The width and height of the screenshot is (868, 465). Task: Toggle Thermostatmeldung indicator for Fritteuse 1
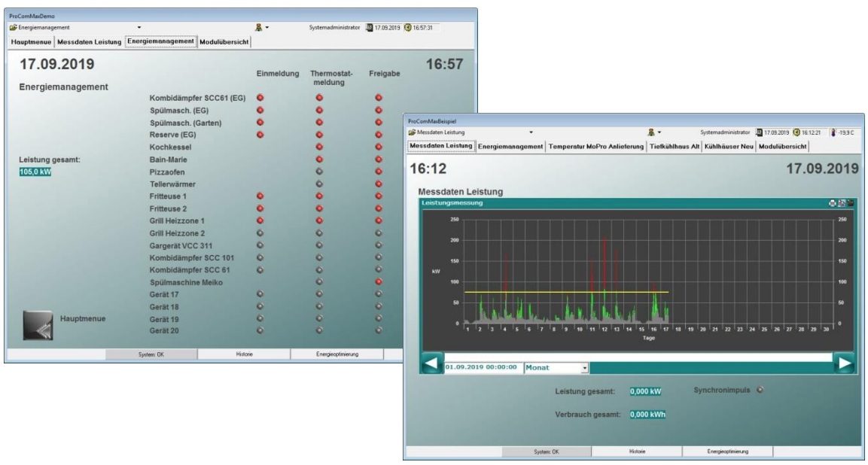tap(318, 196)
